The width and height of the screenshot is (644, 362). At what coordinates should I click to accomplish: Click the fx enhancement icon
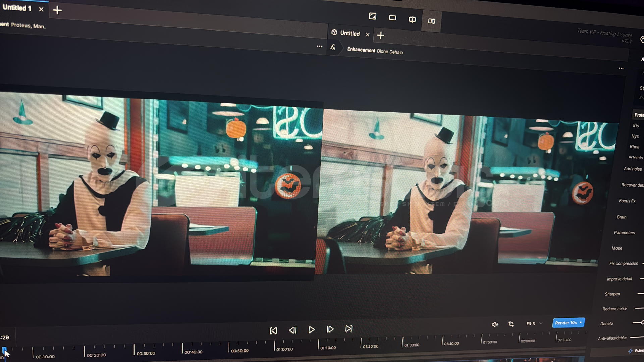(333, 47)
